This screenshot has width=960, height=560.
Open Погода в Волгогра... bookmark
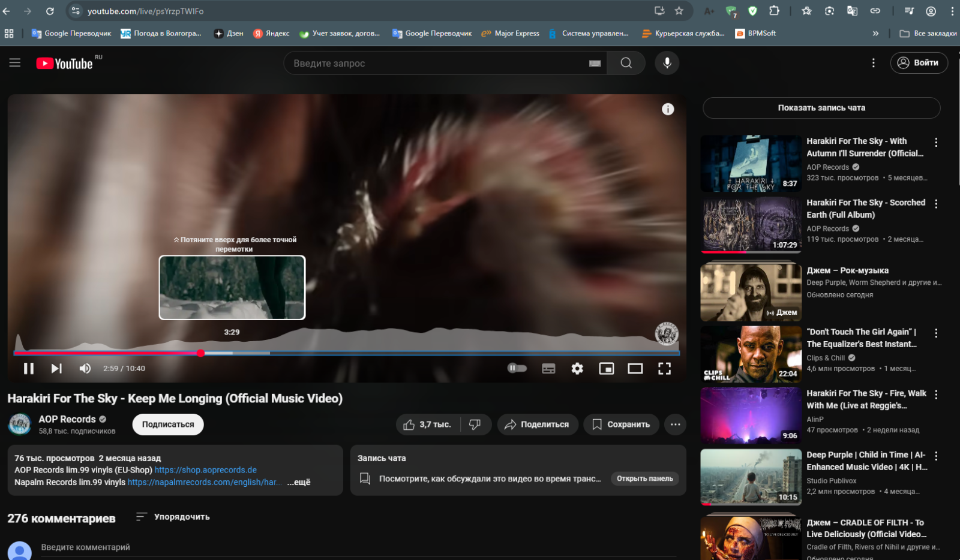[161, 34]
